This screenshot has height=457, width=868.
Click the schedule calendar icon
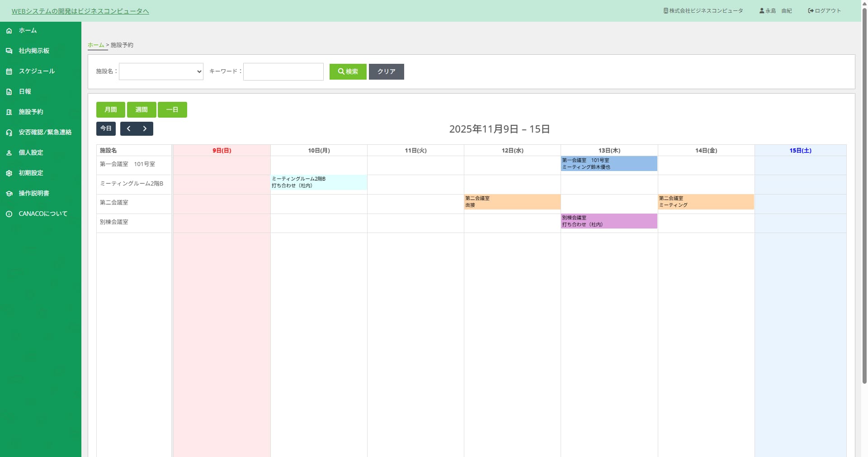(x=9, y=71)
